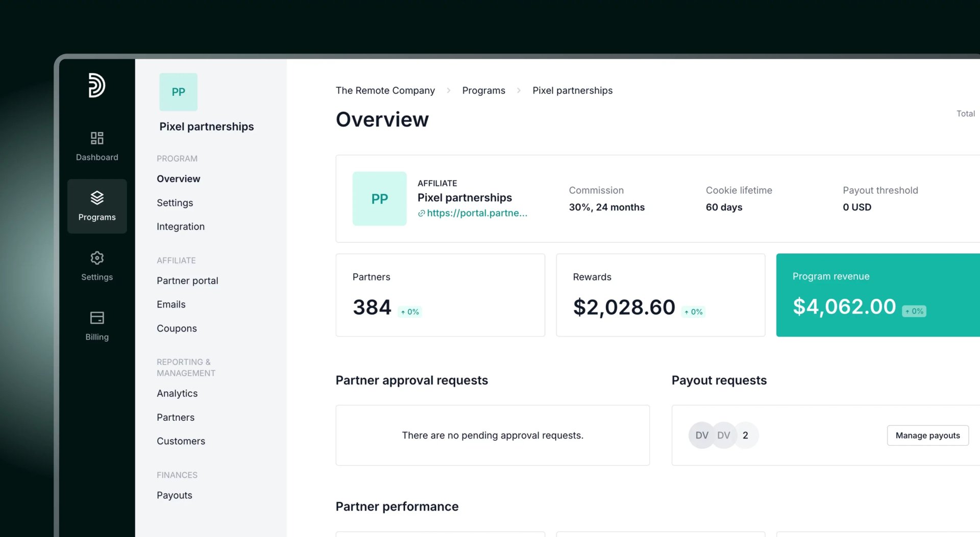Click The Remote Company breadcrumb
This screenshot has height=537, width=980.
tap(385, 90)
